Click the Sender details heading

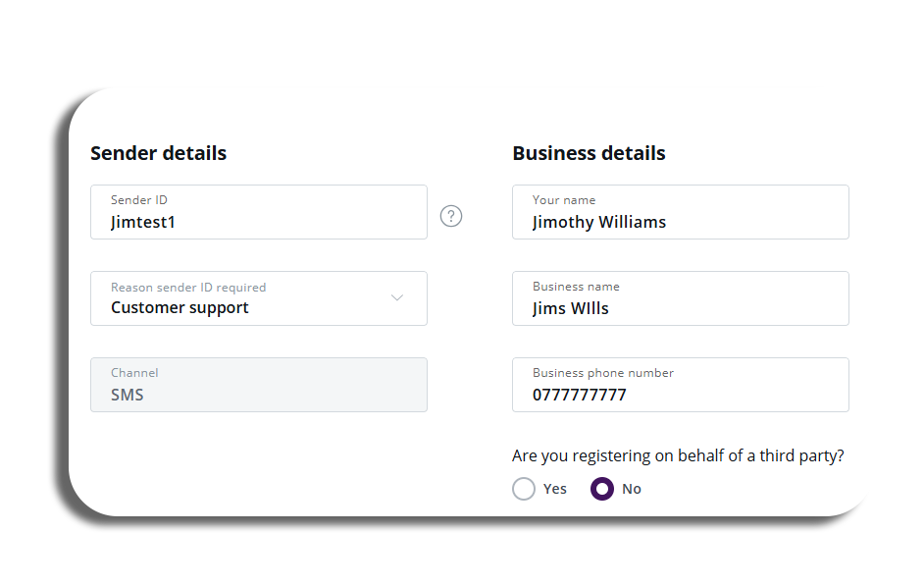click(x=159, y=153)
